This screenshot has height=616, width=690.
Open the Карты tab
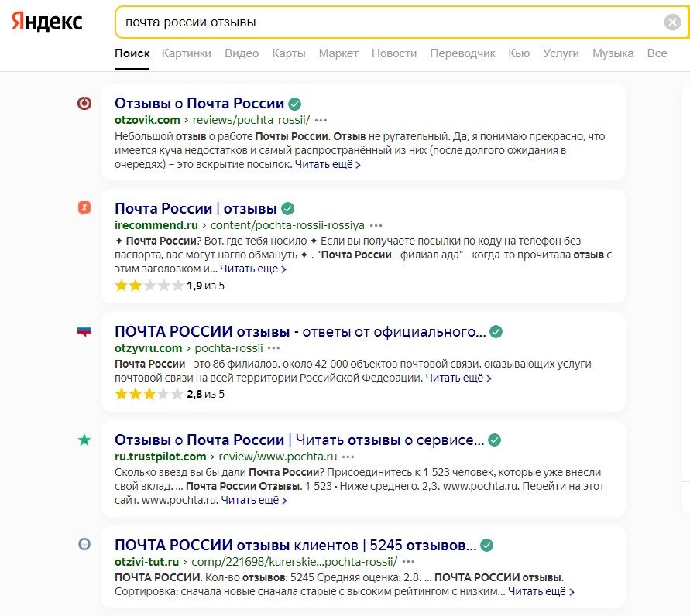[x=288, y=53]
